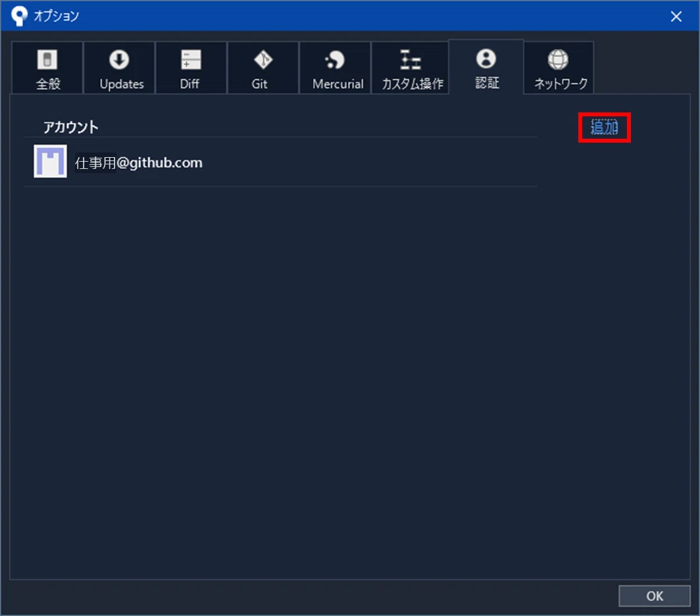
Task: Close the オプション dialog window
Action: tap(676, 16)
